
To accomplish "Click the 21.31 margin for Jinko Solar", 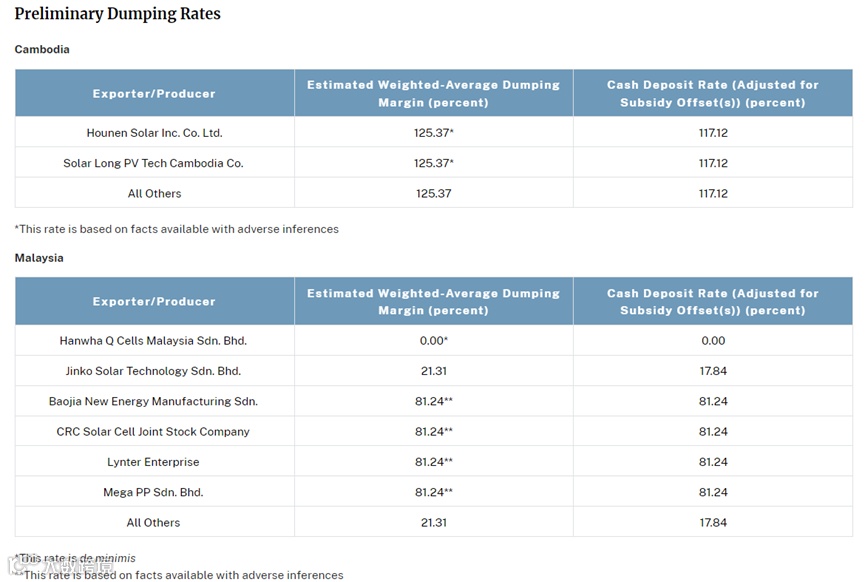I will pyautogui.click(x=434, y=371).
